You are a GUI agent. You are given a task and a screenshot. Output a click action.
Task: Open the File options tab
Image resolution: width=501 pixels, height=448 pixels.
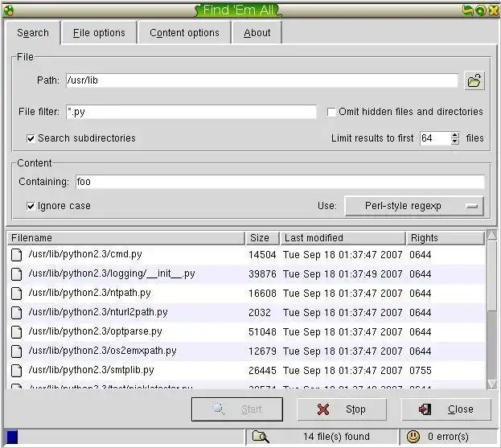pyautogui.click(x=99, y=33)
